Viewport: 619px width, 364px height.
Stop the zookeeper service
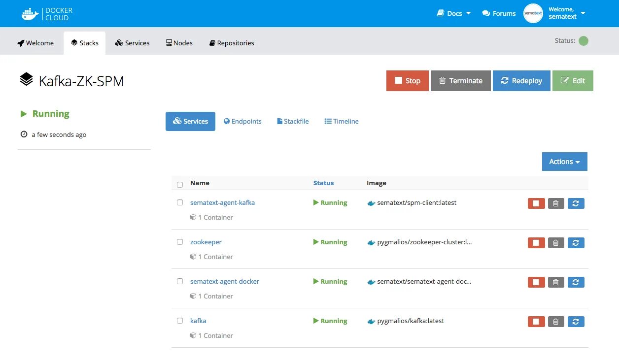click(x=536, y=243)
